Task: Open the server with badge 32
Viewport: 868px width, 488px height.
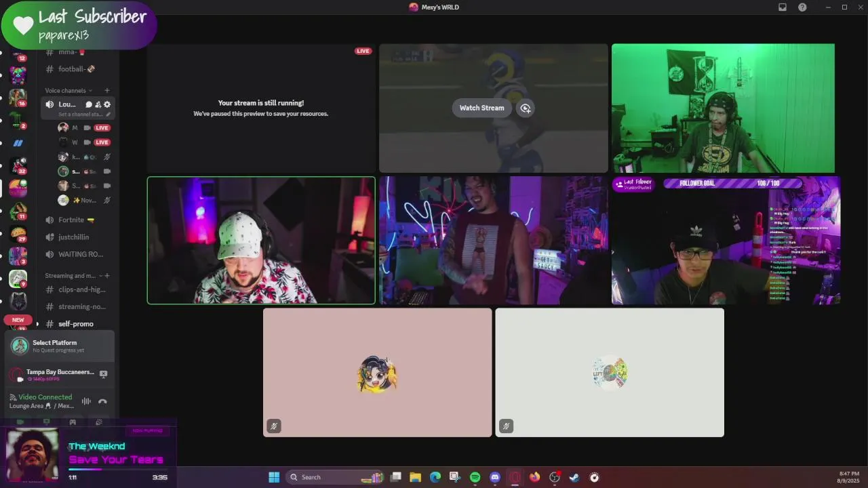Action: coord(17,165)
